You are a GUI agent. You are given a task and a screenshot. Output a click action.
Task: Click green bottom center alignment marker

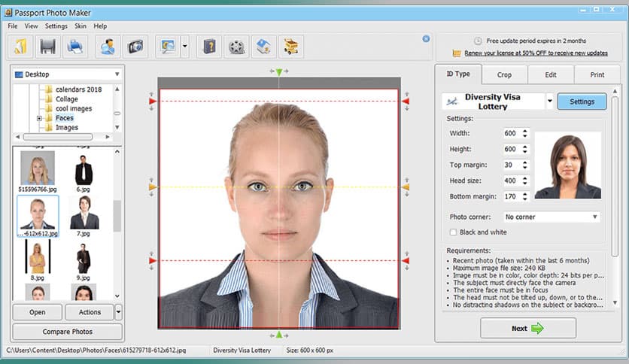279,335
